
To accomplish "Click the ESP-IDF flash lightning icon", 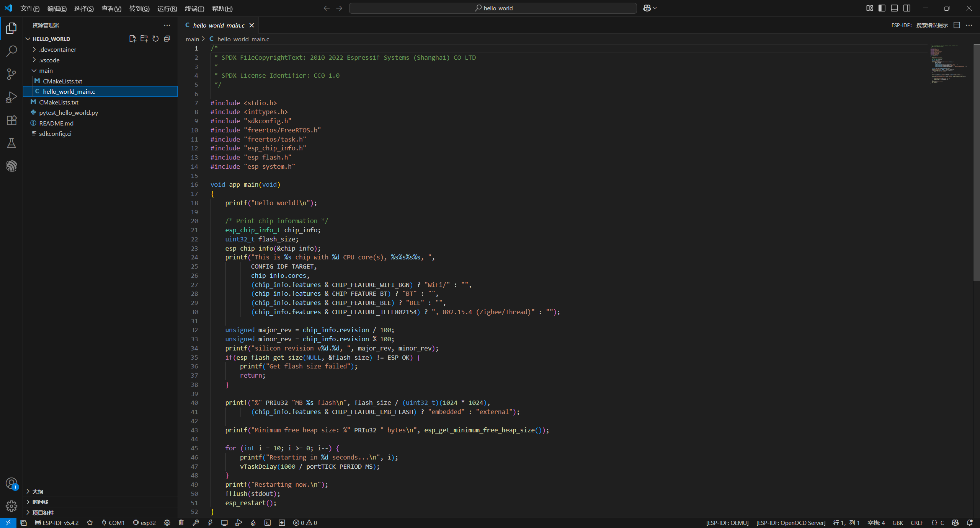I will (x=210, y=523).
